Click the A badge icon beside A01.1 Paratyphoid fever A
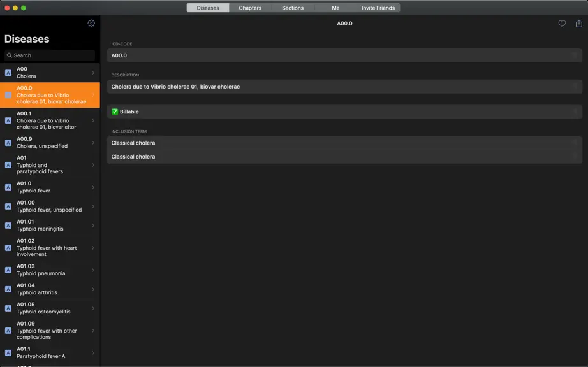Viewport: 588px width, 367px height. 8,353
